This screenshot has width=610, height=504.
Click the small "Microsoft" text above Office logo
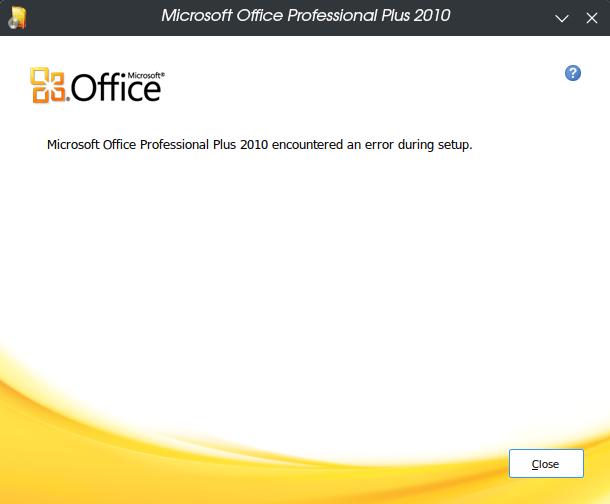(x=144, y=75)
